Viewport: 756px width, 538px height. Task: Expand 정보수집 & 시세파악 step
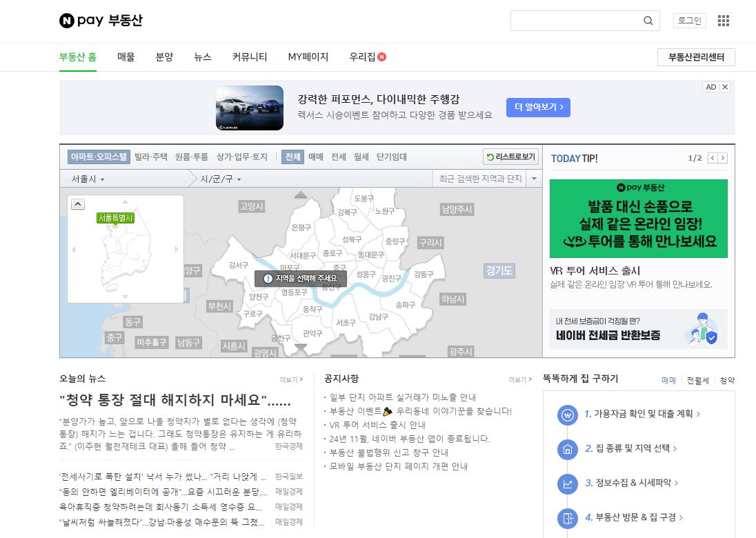632,483
